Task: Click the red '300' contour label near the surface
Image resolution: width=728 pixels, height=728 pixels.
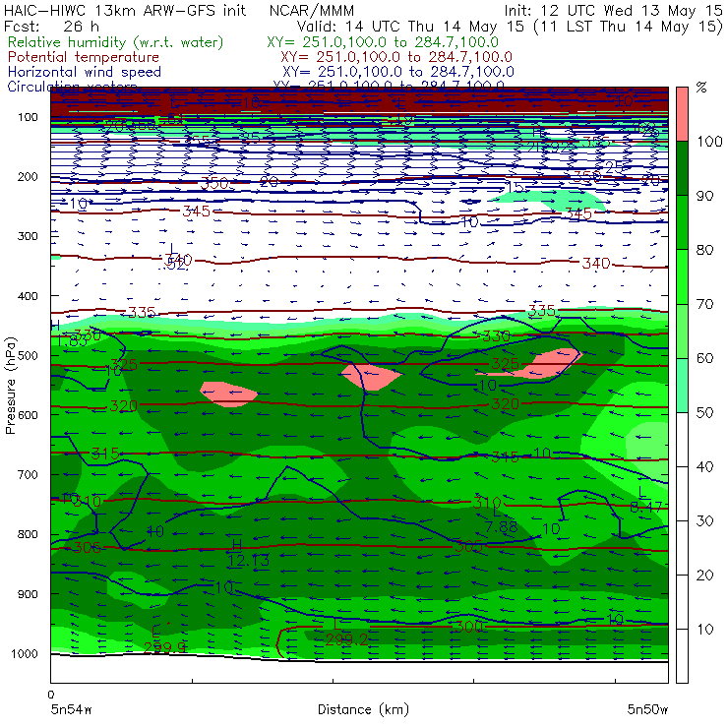Action: 468,627
